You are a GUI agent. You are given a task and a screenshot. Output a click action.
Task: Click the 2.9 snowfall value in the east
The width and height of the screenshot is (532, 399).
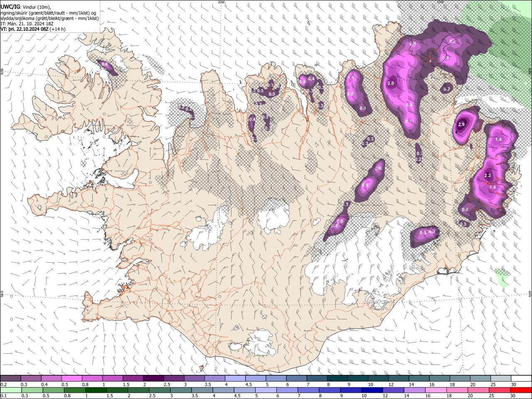[x=461, y=124]
